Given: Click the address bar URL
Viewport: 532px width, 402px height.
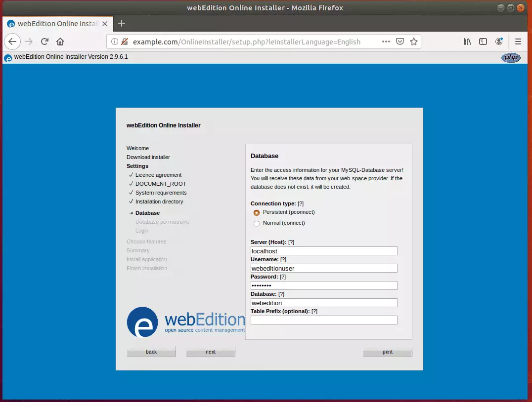Looking at the screenshot, I should pos(247,41).
